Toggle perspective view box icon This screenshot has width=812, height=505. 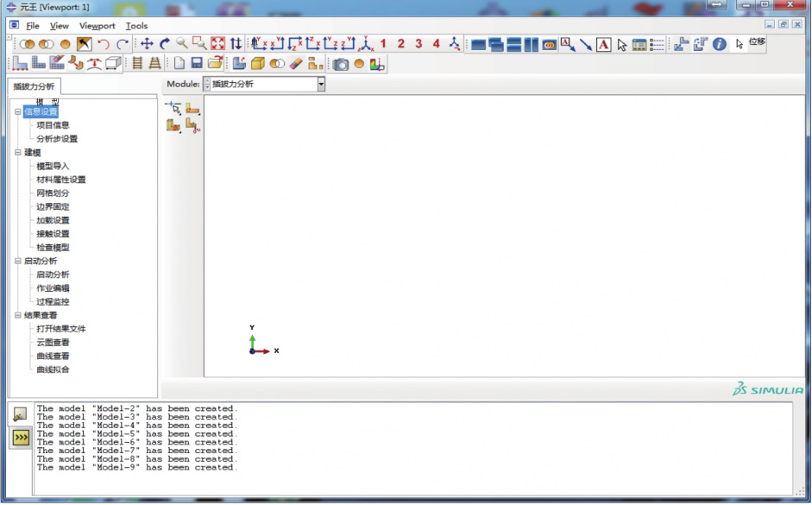click(x=113, y=64)
